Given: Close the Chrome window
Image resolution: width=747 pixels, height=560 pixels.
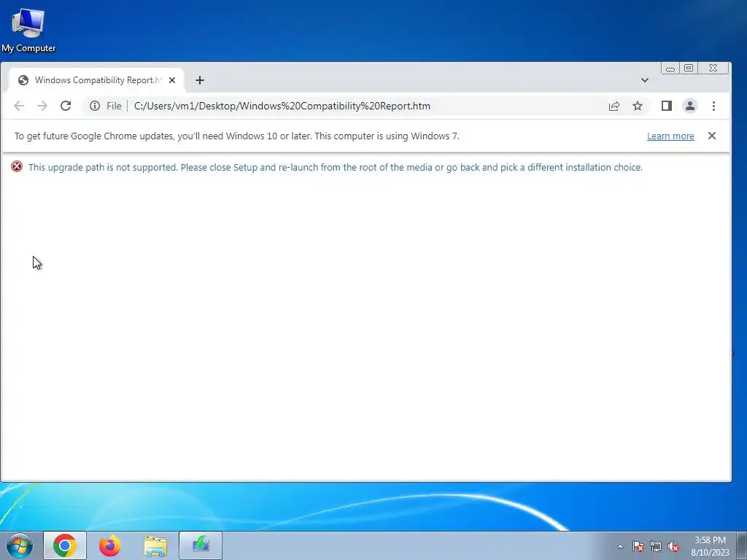Looking at the screenshot, I should click(713, 68).
